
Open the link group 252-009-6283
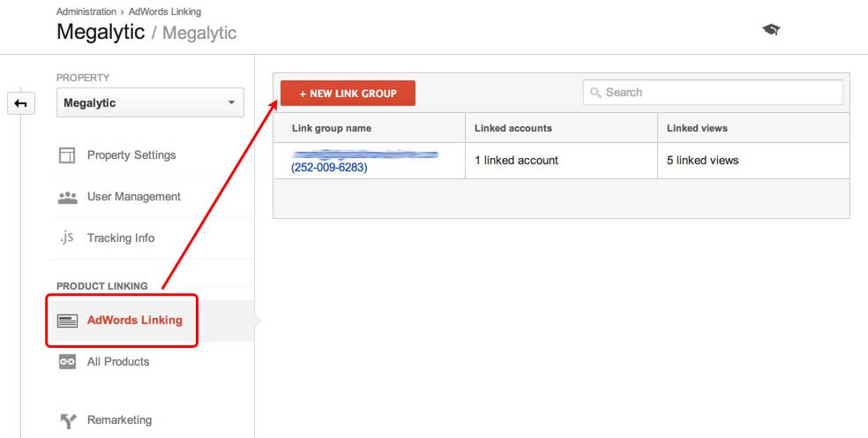click(329, 167)
